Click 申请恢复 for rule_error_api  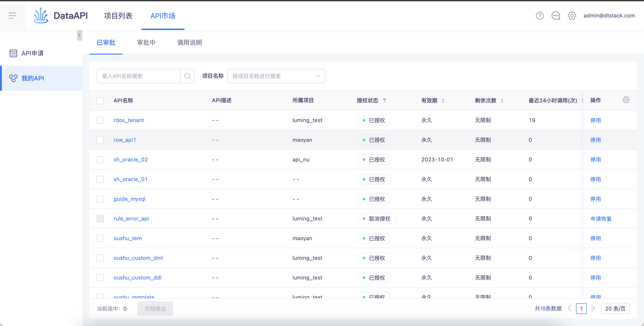tap(601, 219)
